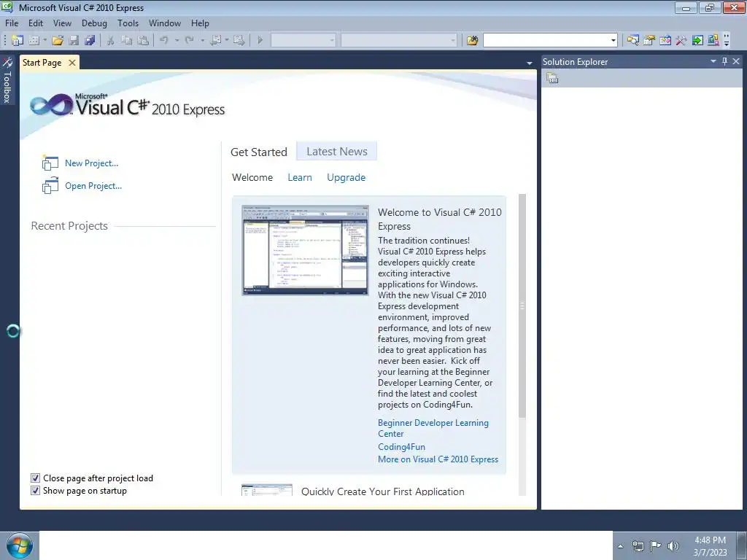747x560 pixels.
Task: Expand the Undo history dropdown arrow
Action: (177, 41)
